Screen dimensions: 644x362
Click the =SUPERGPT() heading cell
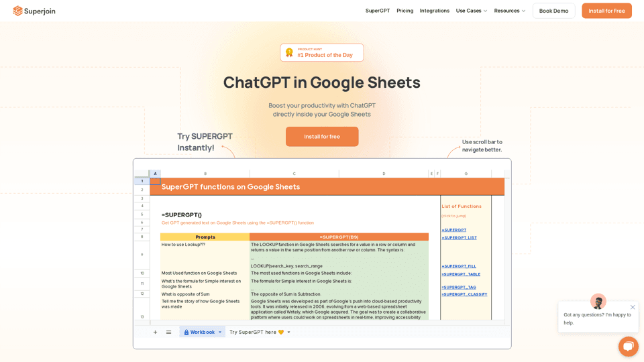pyautogui.click(x=182, y=215)
